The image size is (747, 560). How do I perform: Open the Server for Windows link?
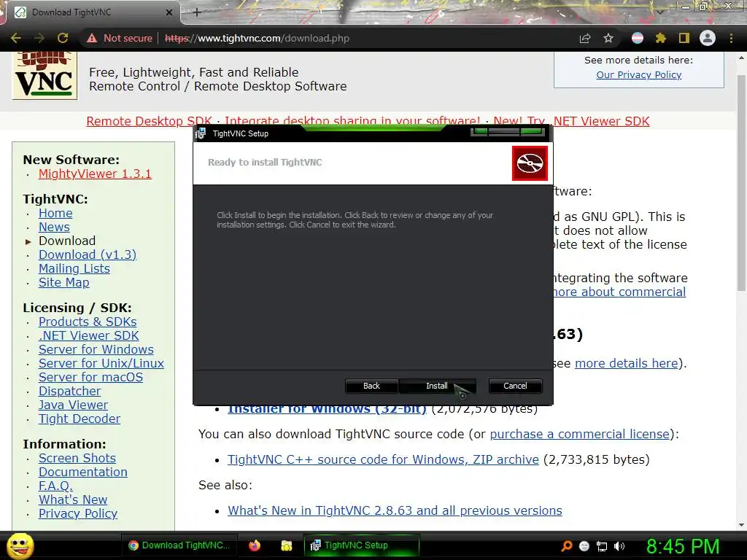[x=96, y=349]
